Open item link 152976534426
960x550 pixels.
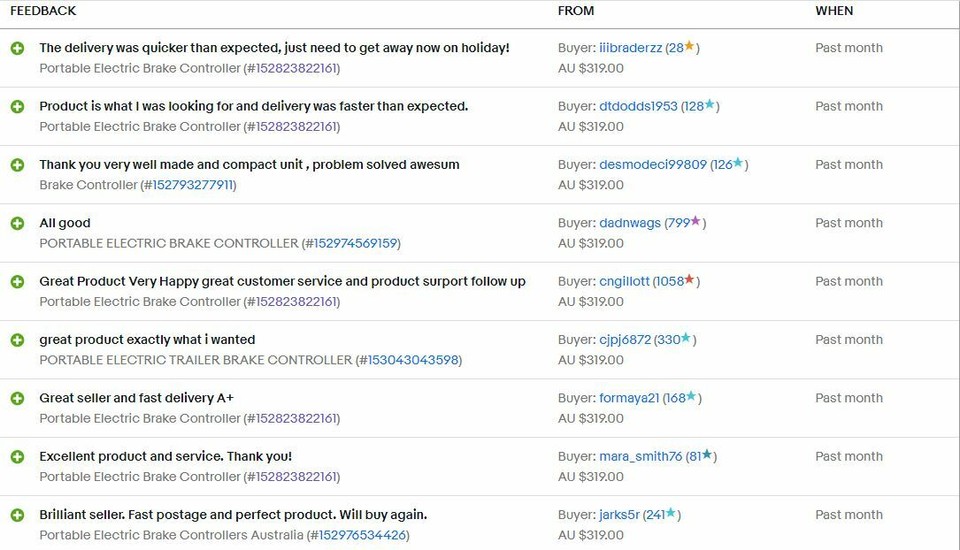pos(360,535)
